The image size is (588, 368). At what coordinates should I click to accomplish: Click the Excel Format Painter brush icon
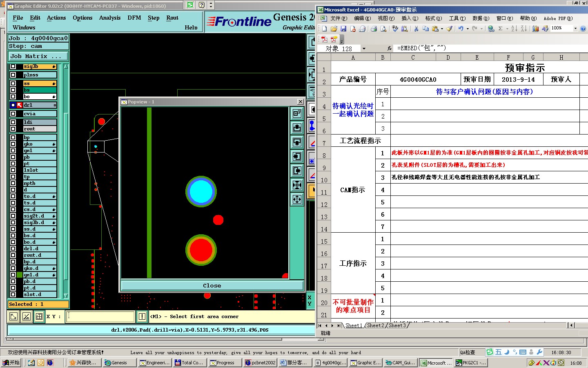point(449,29)
